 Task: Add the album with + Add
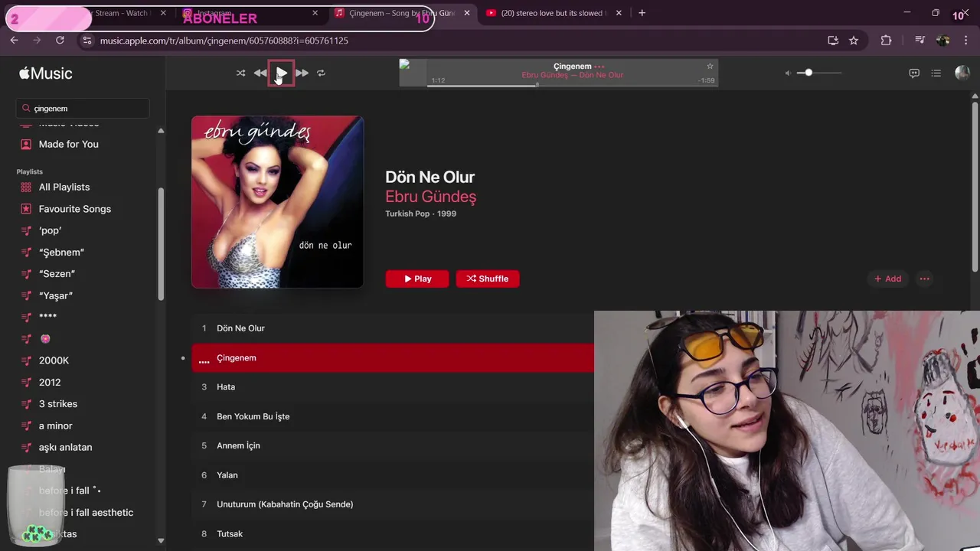(887, 279)
